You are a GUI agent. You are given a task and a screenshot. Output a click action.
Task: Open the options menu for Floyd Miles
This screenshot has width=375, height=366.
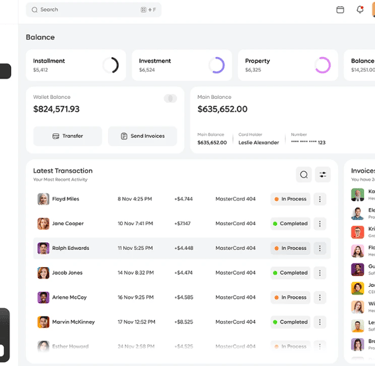[320, 199]
